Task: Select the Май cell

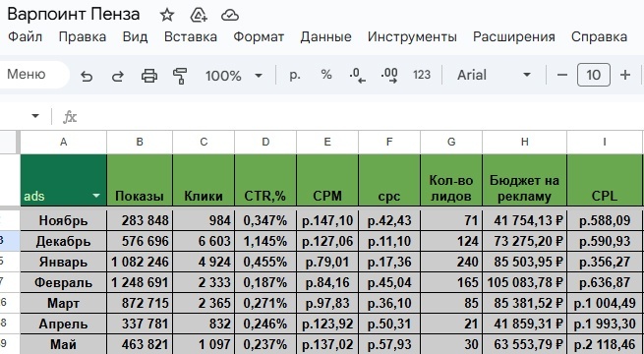Action: [x=63, y=344]
